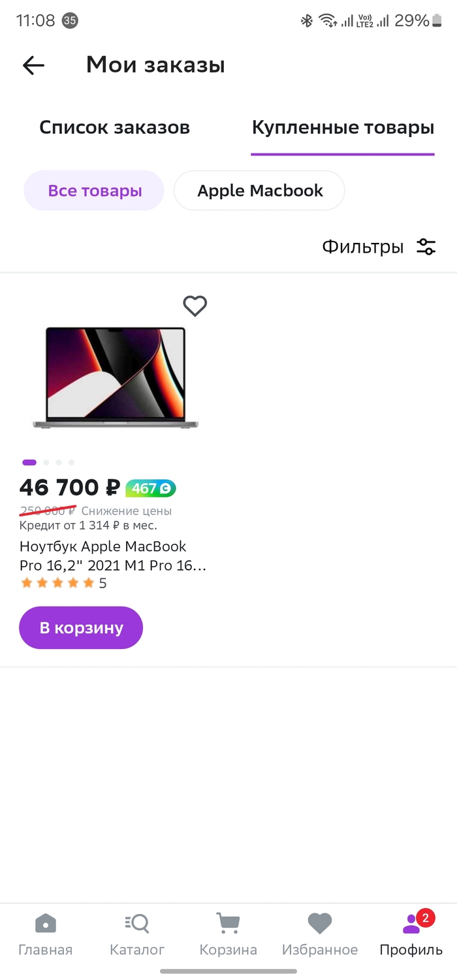This screenshot has height=980, width=457.
Task: Select the Все товары filter chip
Action: tap(94, 191)
